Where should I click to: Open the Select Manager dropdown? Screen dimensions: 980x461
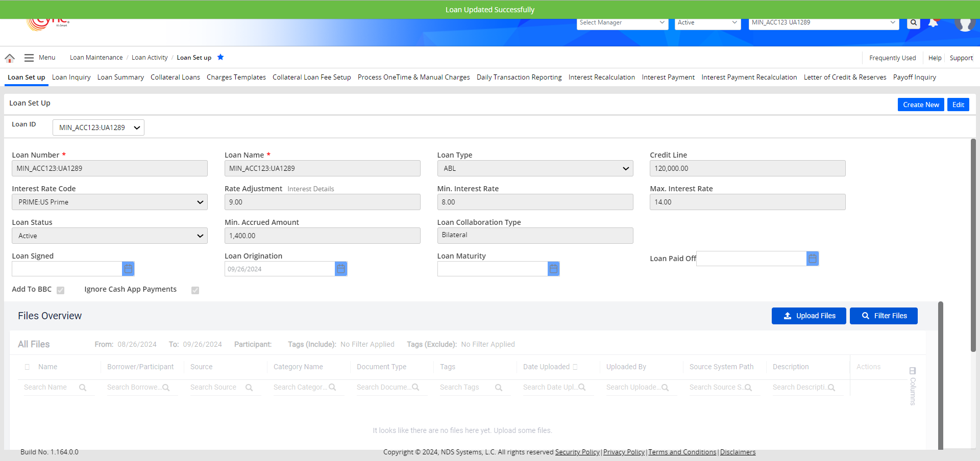[x=622, y=22]
